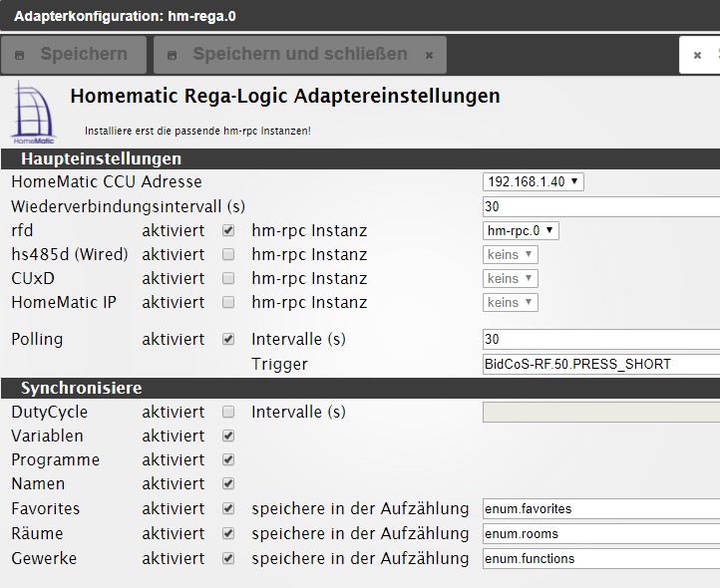720x588 pixels.
Task: Click the Variablen row label
Action: pyautogui.click(x=47, y=436)
